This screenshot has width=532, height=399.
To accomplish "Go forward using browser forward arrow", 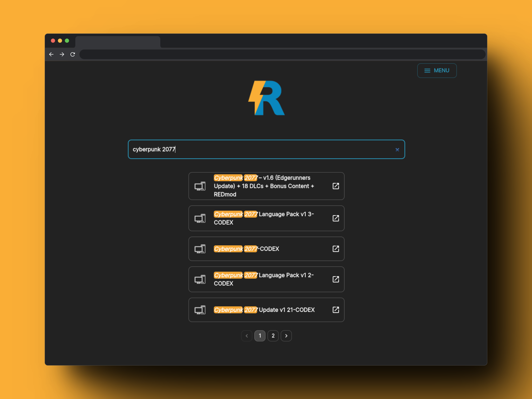I will (62, 54).
